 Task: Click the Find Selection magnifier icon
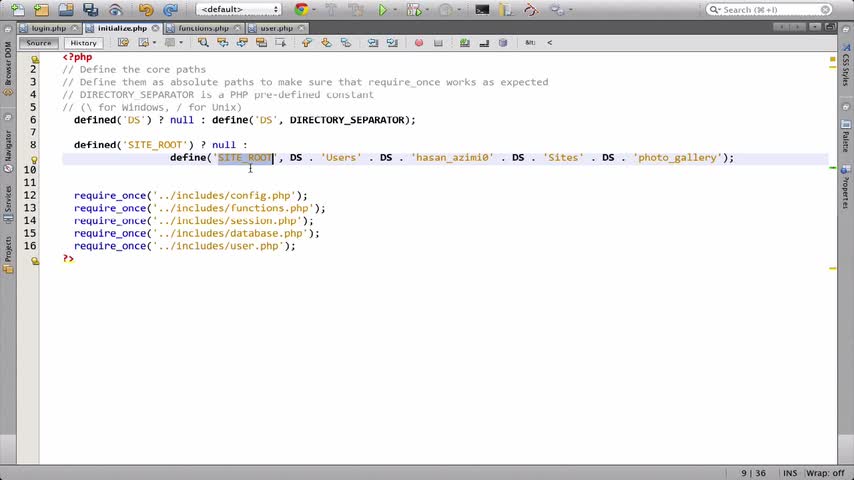tap(203, 42)
